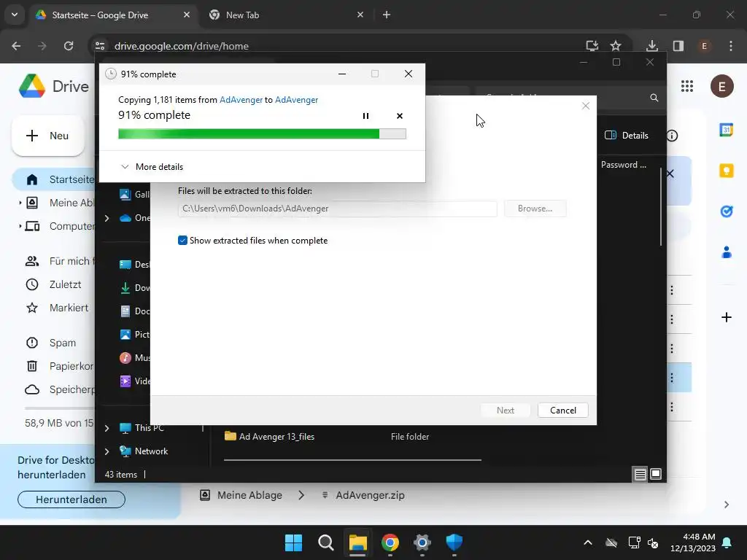Switch to Startseite – Google Drive tab
The width and height of the screenshot is (747, 560).
(x=113, y=15)
